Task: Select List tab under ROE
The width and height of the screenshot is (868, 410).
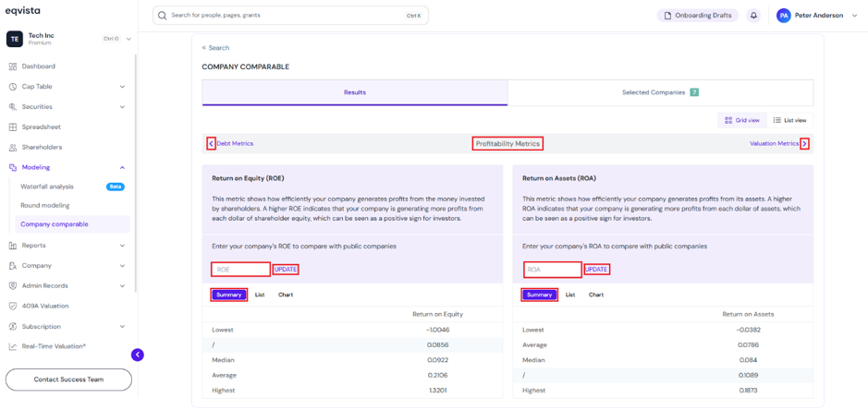Action: (x=260, y=295)
